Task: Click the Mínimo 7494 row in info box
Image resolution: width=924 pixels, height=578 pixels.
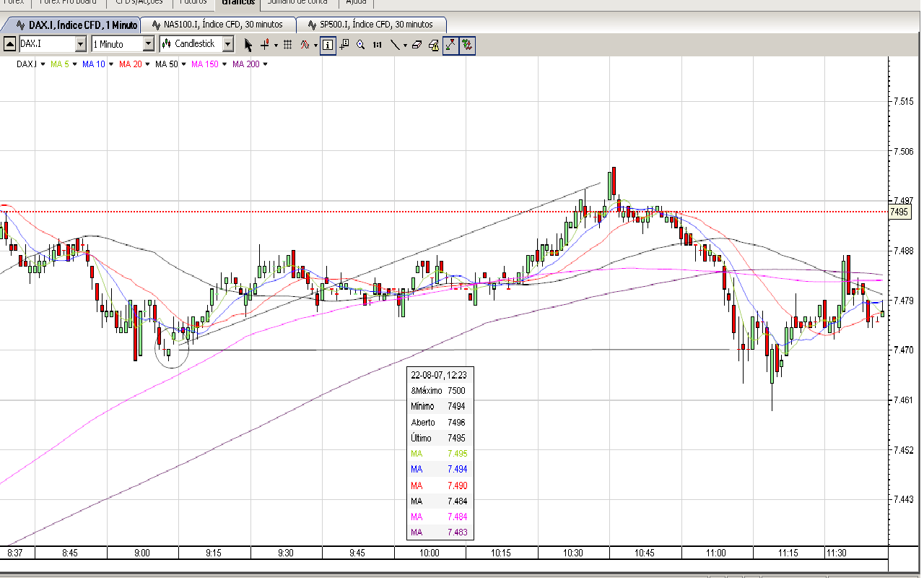Action: click(439, 406)
